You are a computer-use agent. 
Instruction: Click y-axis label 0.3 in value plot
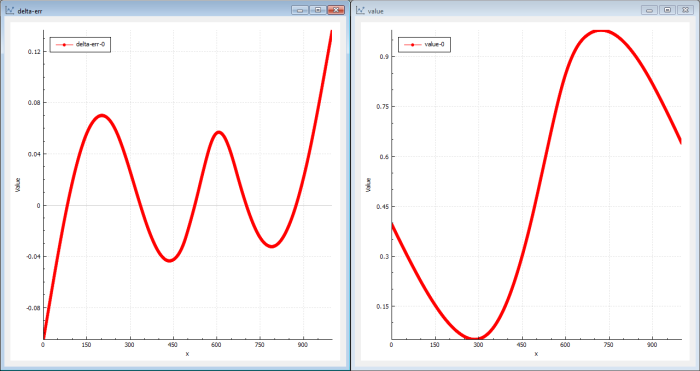click(385, 257)
